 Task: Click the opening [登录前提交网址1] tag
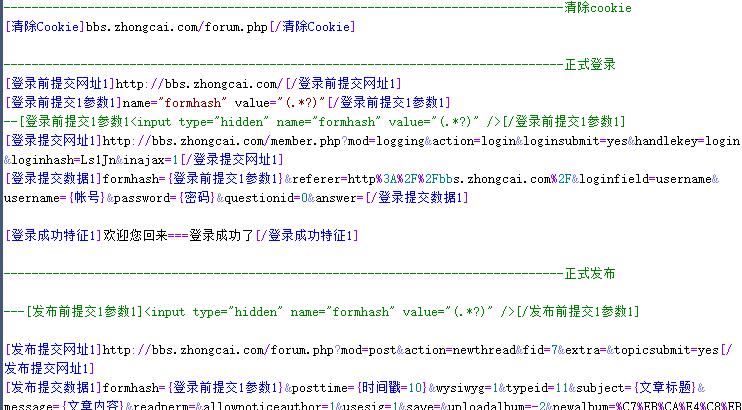(x=60, y=83)
